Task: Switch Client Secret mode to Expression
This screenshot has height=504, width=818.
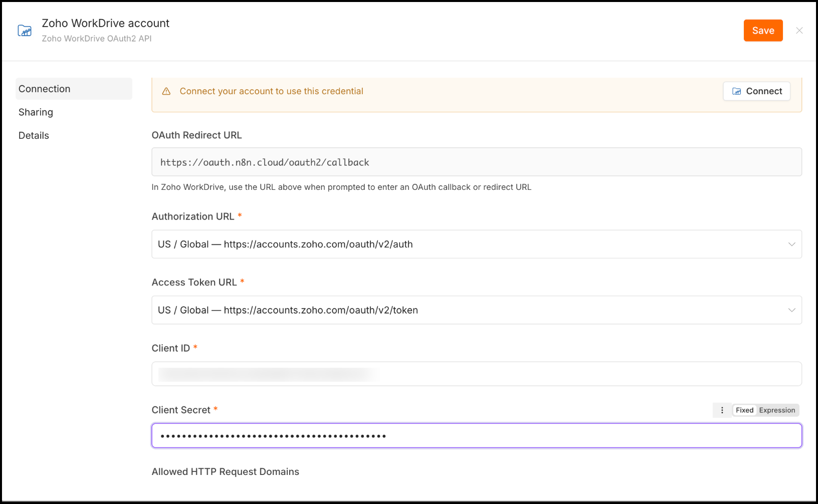Action: [x=777, y=410]
